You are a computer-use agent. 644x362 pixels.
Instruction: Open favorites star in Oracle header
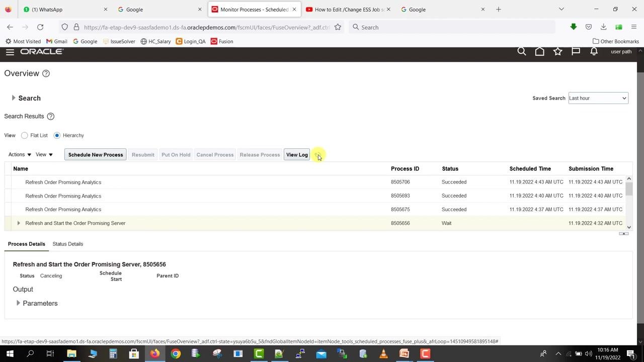click(558, 51)
